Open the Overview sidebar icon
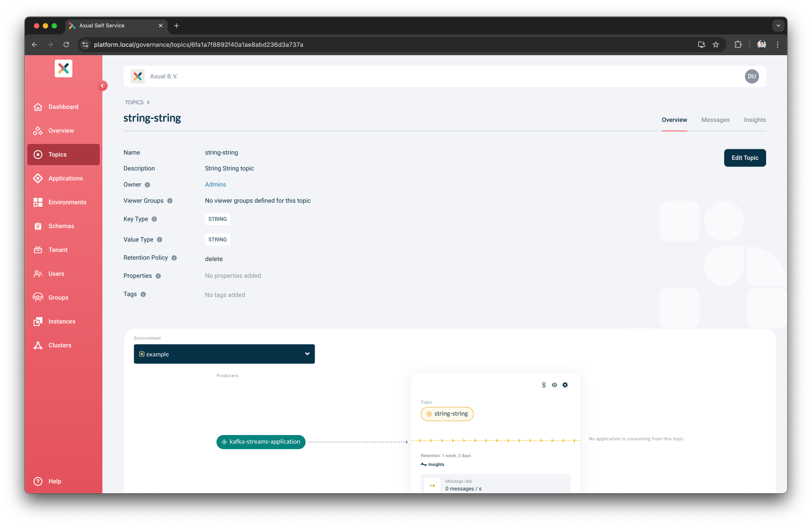The image size is (812, 526). 38,131
